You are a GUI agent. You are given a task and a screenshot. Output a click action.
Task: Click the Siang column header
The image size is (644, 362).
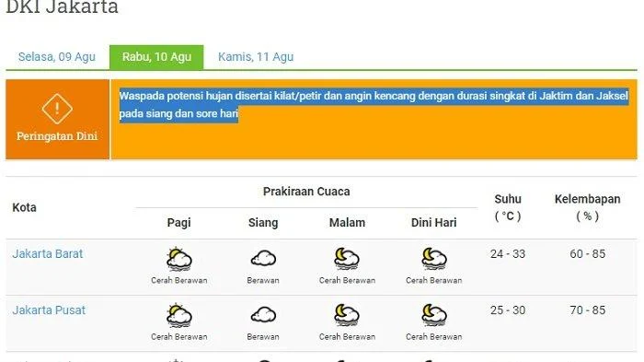[263, 223]
